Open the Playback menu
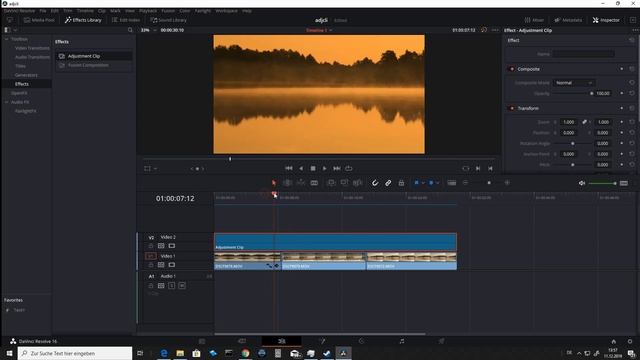Image resolution: width=640 pixels, height=360 pixels. 148,11
